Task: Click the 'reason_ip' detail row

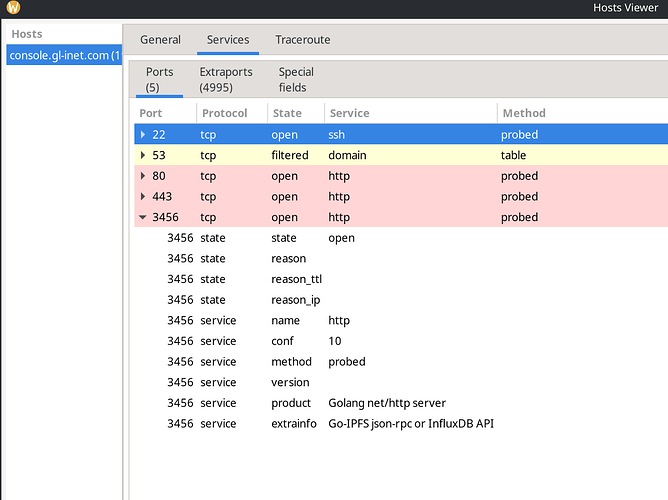Action: [400, 300]
